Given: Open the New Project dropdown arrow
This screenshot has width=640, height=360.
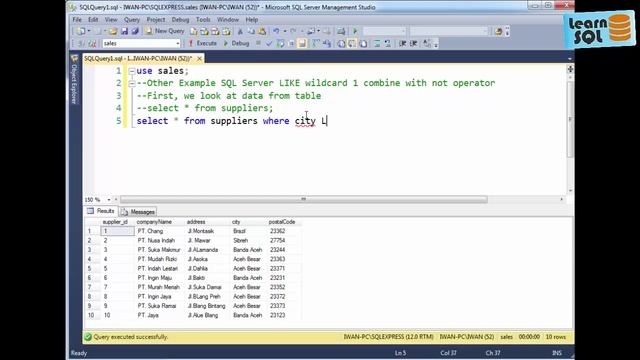Looking at the screenshot, I should [x=89, y=31].
